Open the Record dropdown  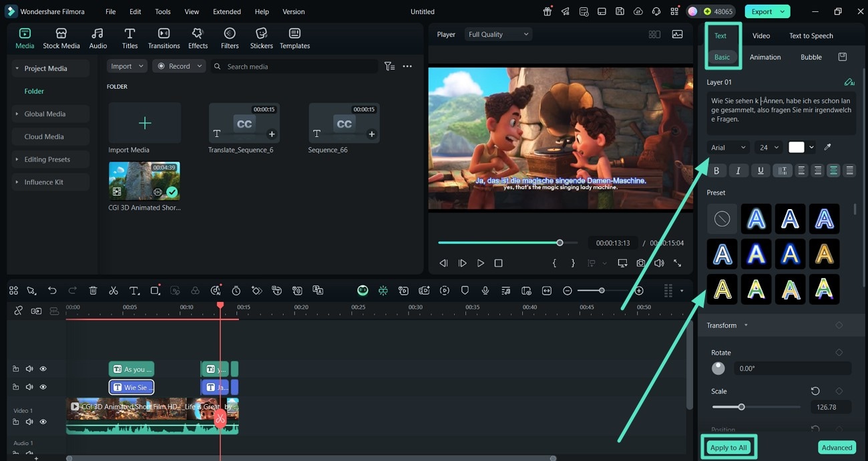[x=178, y=66]
